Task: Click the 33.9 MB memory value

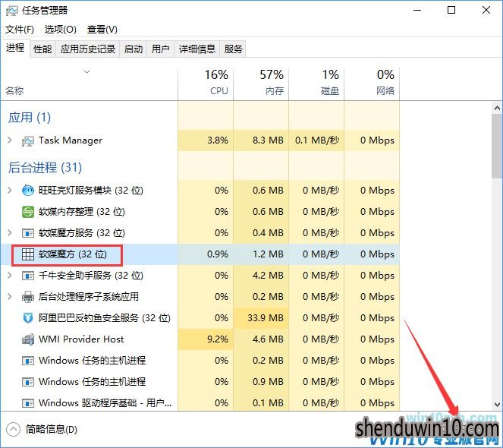Action: 266,318
